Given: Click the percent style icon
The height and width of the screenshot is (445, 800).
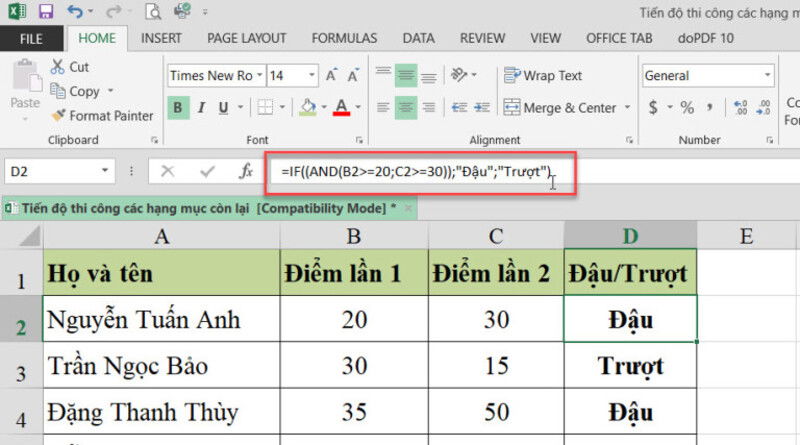Looking at the screenshot, I should 686,108.
